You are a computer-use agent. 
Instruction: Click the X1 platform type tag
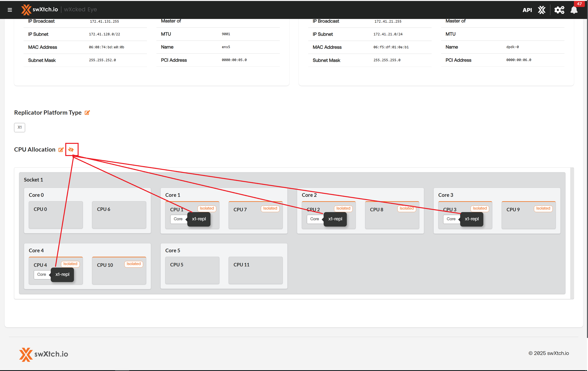(20, 127)
